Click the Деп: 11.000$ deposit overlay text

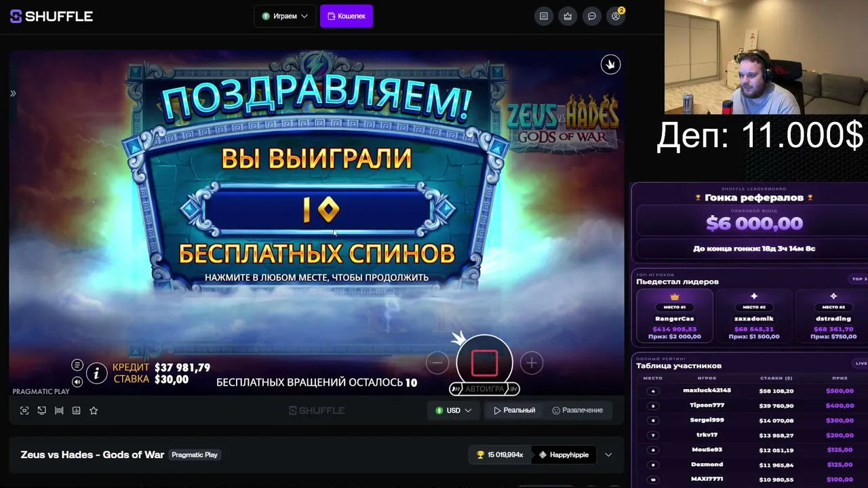click(760, 136)
